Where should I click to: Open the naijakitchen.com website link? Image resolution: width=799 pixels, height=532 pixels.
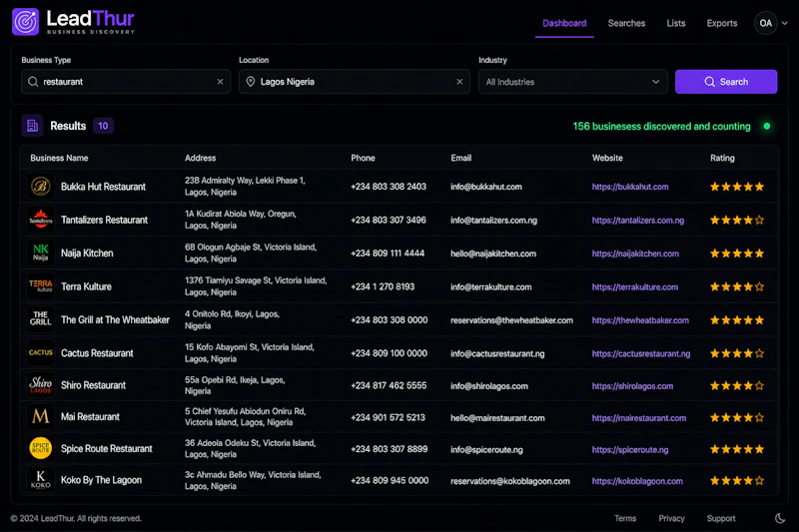[635, 254]
